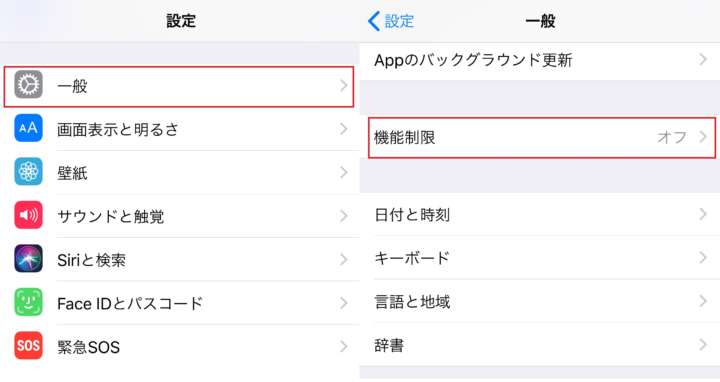This screenshot has width=720, height=382.
Task: Tap the Display & Brightness AA icon
Action: tap(28, 128)
